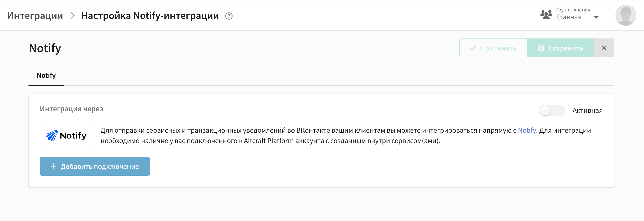Expand the Группы доступа dropdown arrow
This screenshot has width=644, height=221.
click(x=596, y=17)
